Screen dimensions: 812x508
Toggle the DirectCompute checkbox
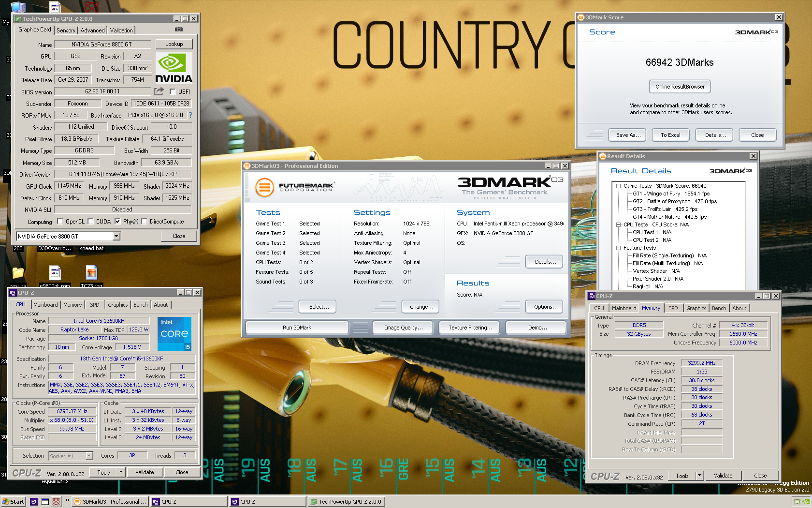coord(144,222)
